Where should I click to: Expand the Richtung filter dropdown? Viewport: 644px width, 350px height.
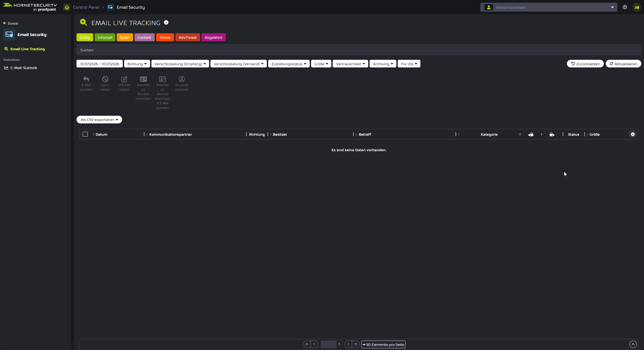[137, 64]
